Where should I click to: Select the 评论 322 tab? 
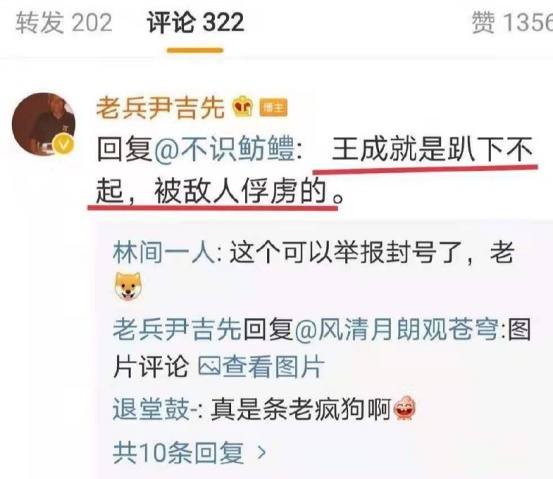pyautogui.click(x=195, y=23)
